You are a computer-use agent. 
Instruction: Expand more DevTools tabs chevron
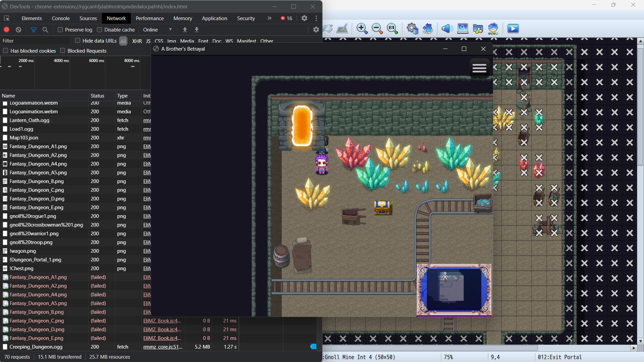coord(269,18)
